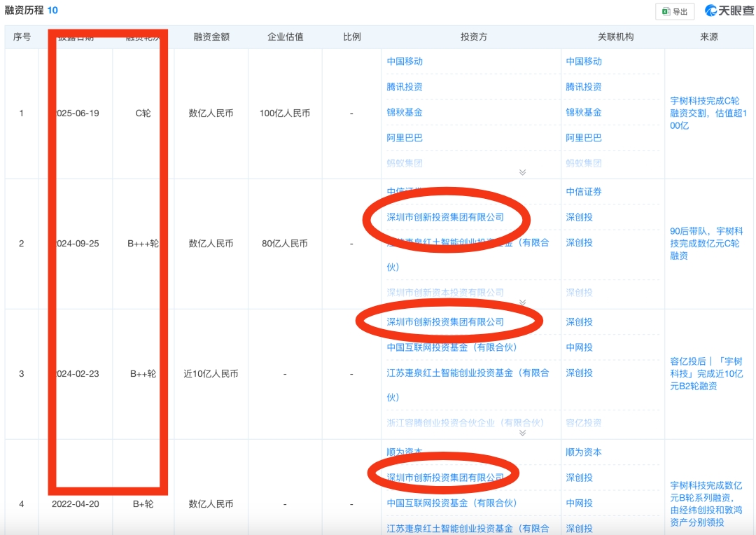Open 深圳市创新投资集团有限公司 in the B+++轮 row
756x535 pixels.
click(445, 217)
